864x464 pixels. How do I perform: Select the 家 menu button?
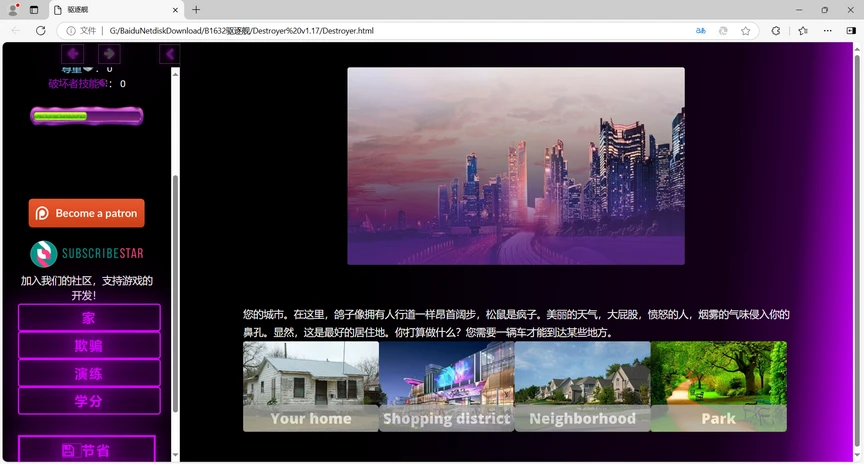pyautogui.click(x=89, y=318)
